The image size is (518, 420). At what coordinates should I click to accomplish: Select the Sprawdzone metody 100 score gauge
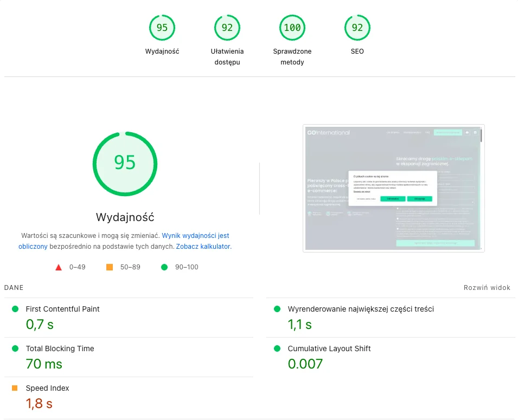[292, 28]
